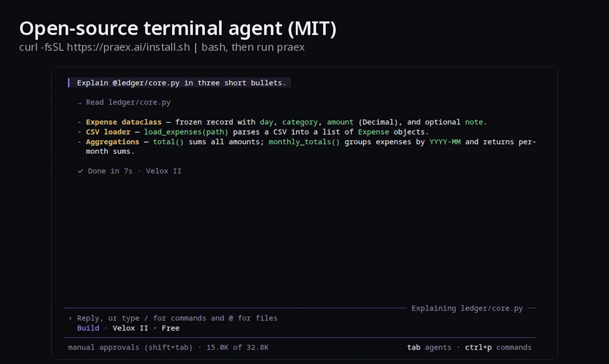609x364 pixels.
Task: Select the Velox II model in prompt footer
Action: click(x=130, y=328)
